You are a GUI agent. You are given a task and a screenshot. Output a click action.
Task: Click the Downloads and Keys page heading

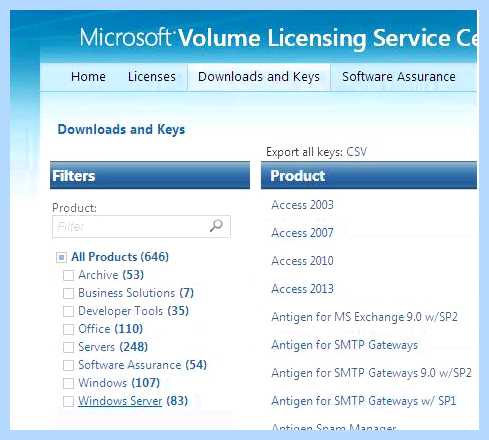click(121, 130)
